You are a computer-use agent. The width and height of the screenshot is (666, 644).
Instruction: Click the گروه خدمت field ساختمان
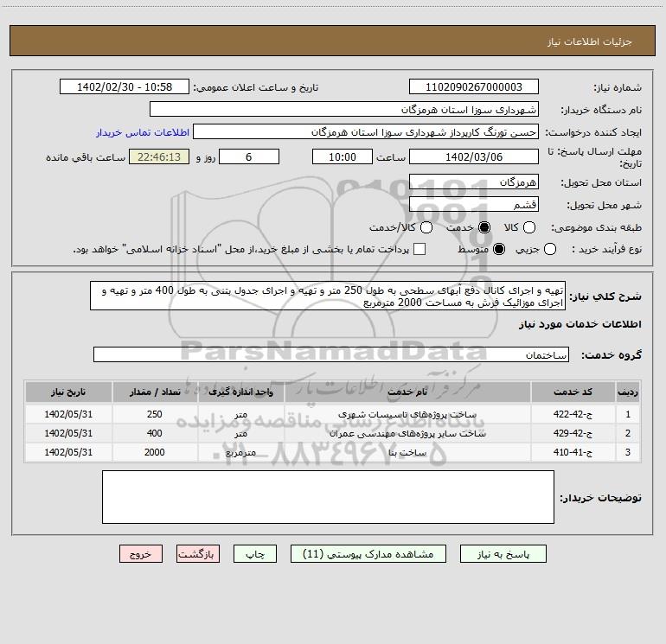pos(331,354)
